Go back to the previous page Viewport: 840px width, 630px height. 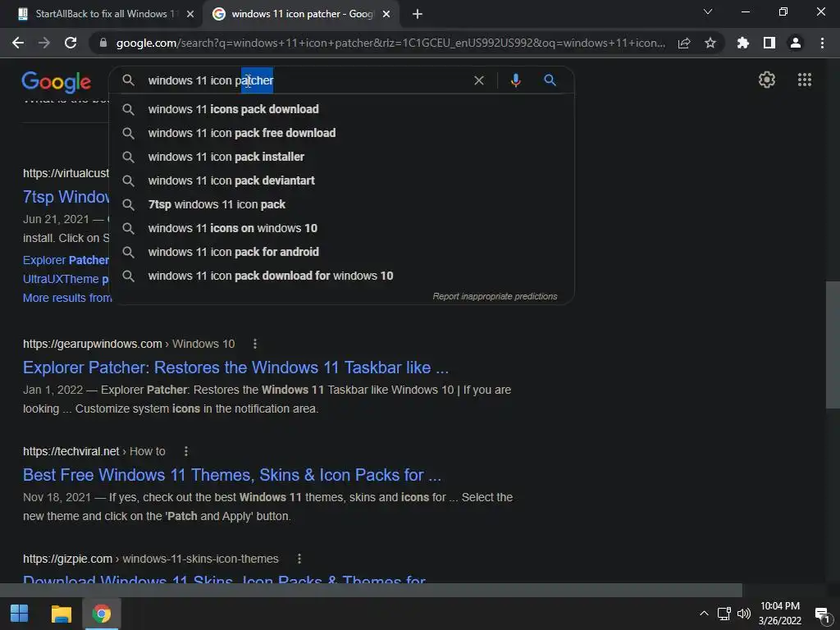pyautogui.click(x=18, y=43)
